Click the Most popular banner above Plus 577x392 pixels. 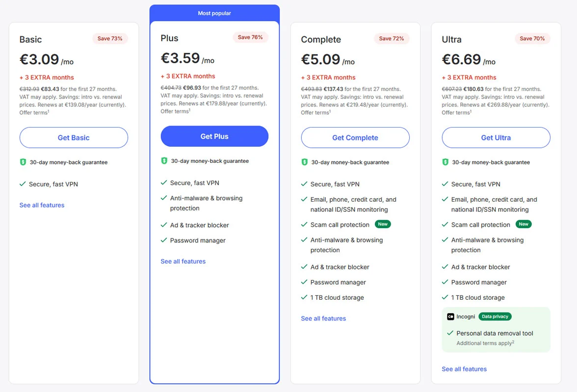tap(214, 13)
